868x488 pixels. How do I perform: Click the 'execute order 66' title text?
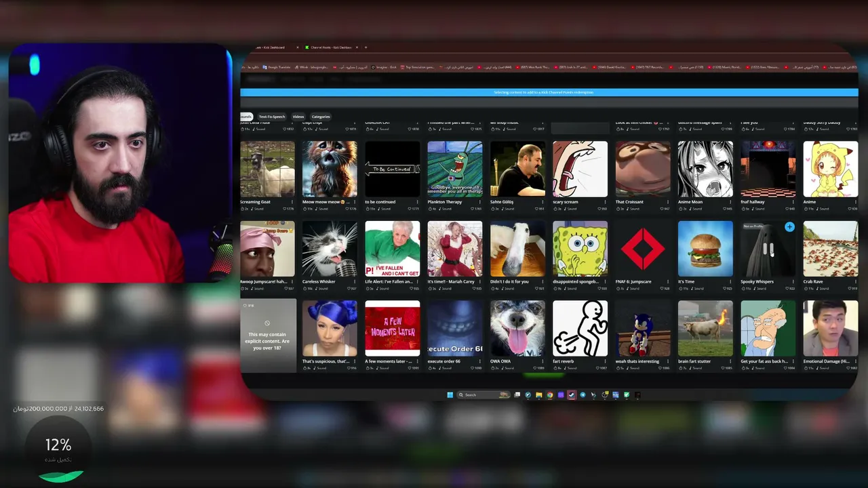click(444, 361)
